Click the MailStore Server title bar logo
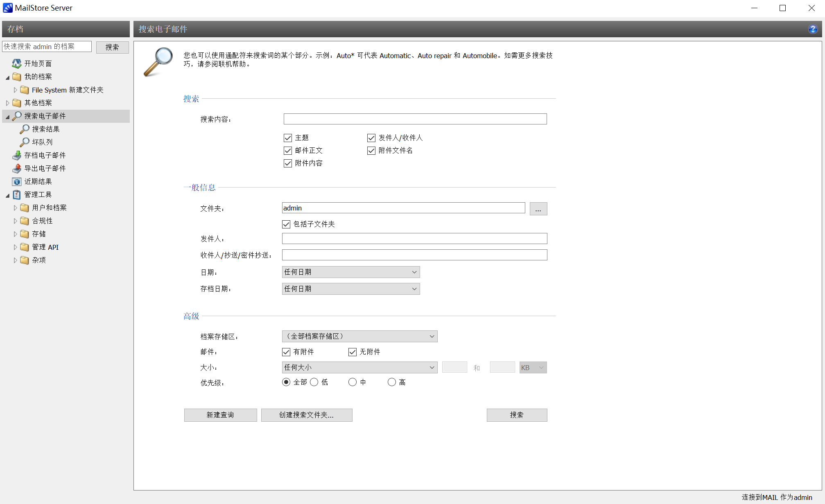 (7, 8)
